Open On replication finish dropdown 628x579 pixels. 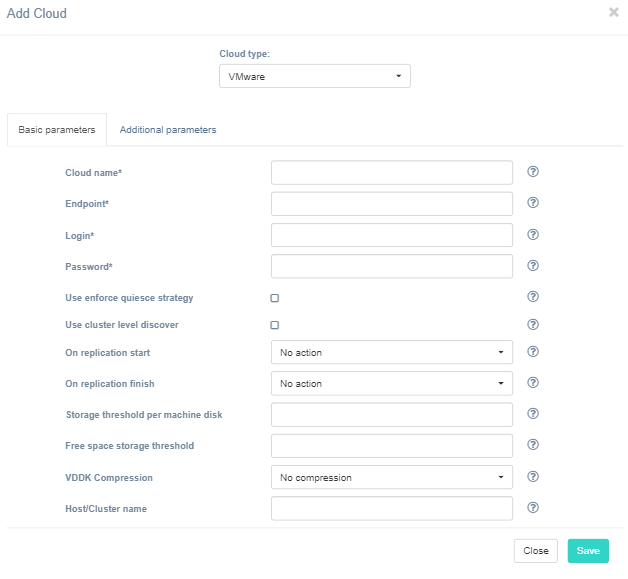tap(391, 383)
